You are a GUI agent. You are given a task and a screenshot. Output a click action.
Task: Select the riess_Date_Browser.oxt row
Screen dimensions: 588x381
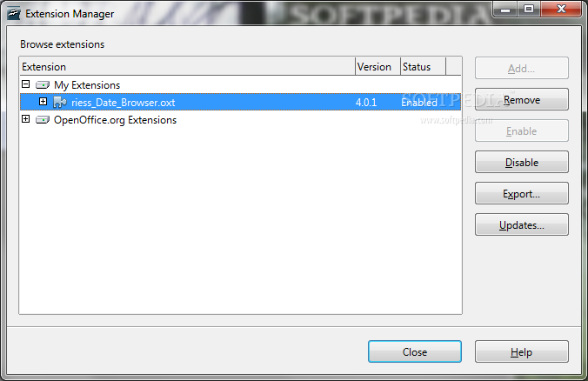pyautogui.click(x=240, y=102)
